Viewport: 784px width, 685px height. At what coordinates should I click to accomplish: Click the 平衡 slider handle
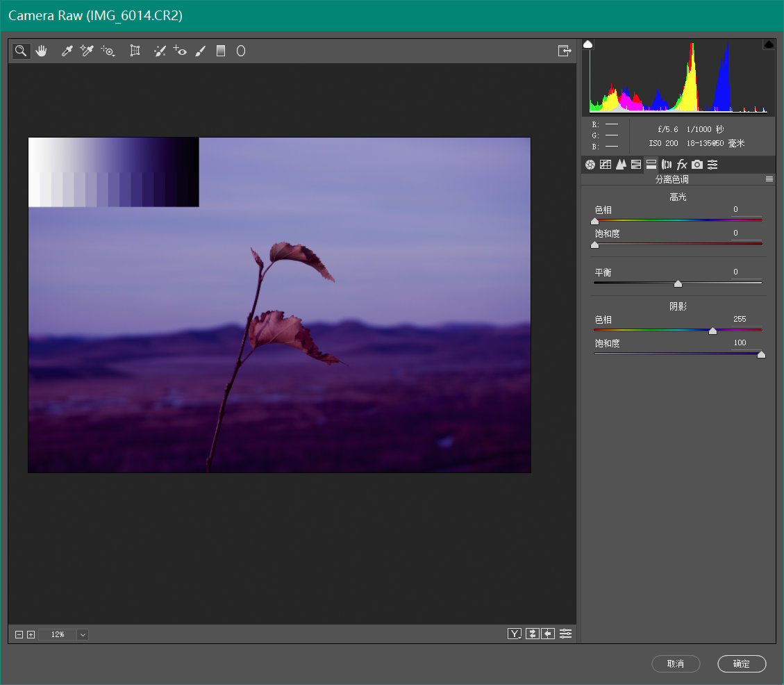click(678, 283)
